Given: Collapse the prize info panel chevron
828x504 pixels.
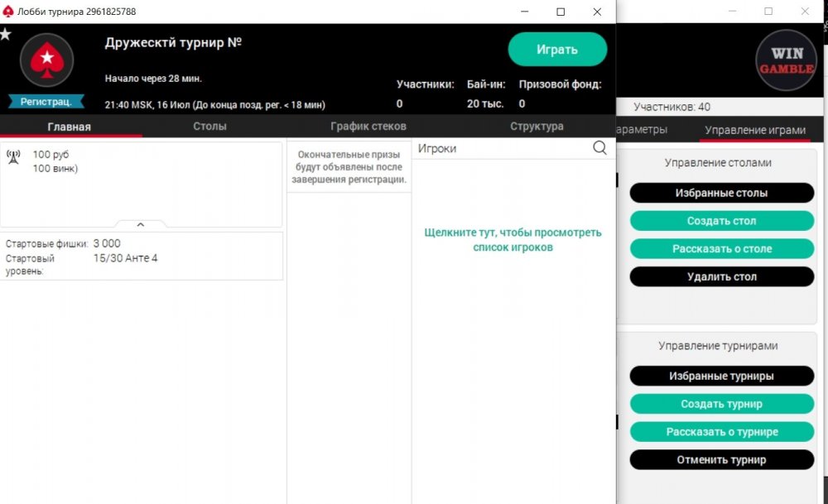Looking at the screenshot, I should [140, 224].
